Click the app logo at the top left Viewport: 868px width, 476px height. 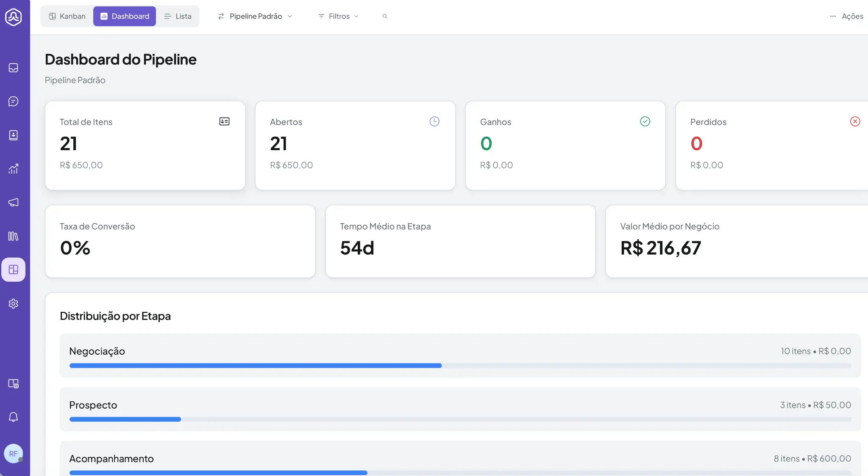(14, 17)
